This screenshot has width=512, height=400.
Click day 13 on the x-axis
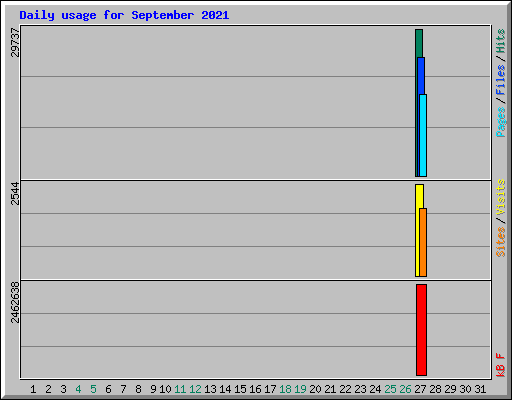(210, 389)
